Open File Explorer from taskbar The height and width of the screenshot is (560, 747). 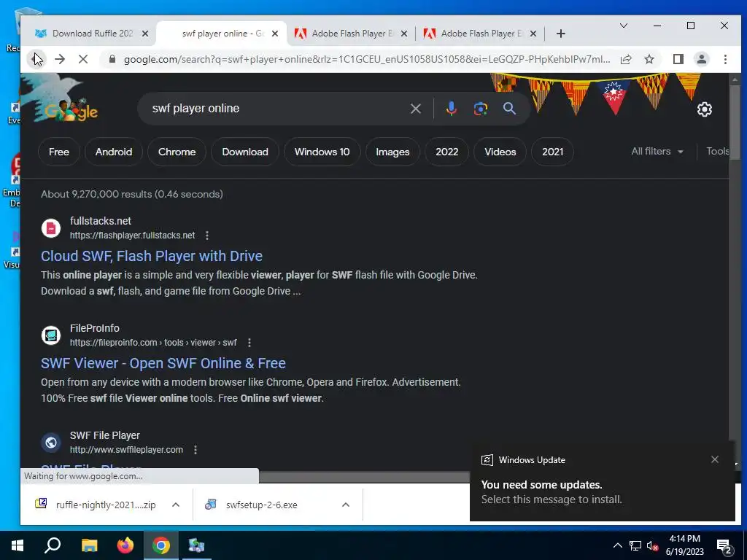tap(89, 545)
